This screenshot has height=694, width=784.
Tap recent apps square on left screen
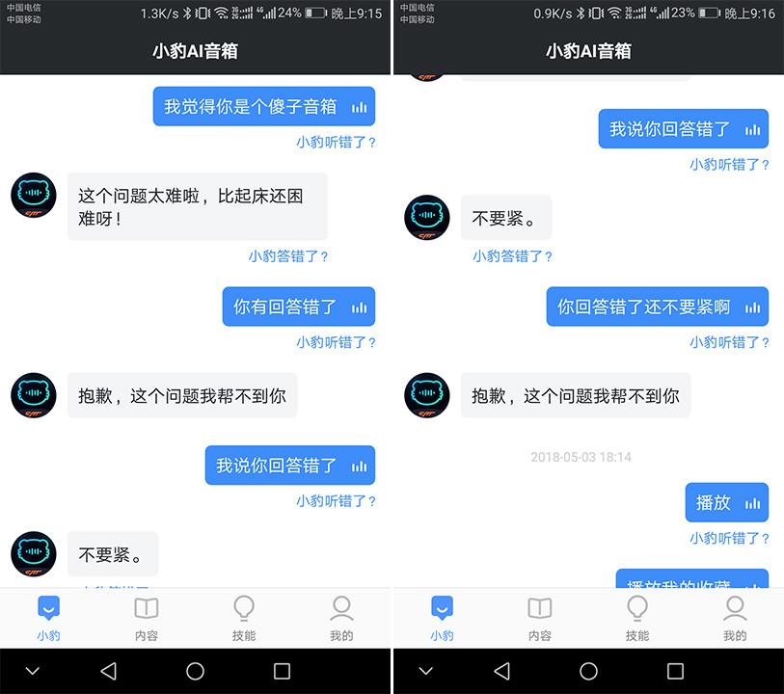click(x=282, y=671)
